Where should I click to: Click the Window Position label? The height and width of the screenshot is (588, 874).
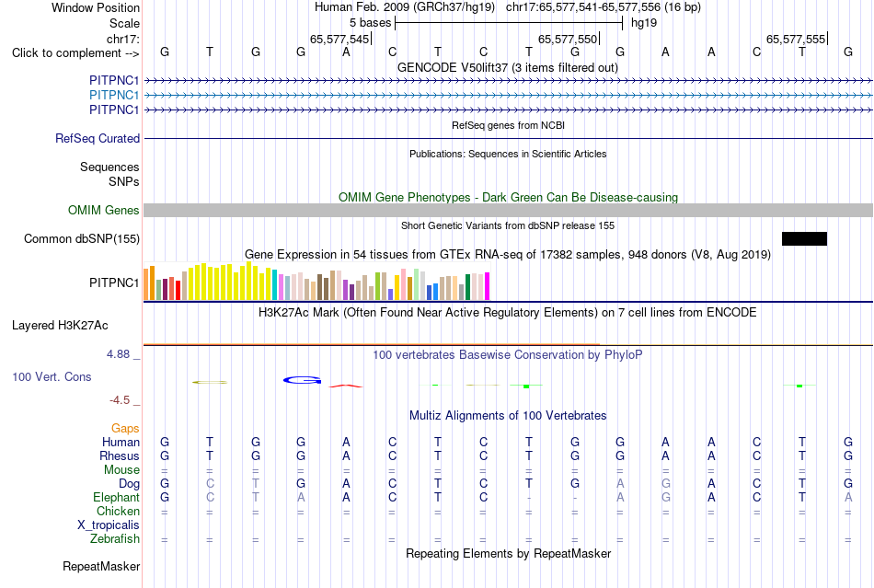click(96, 7)
